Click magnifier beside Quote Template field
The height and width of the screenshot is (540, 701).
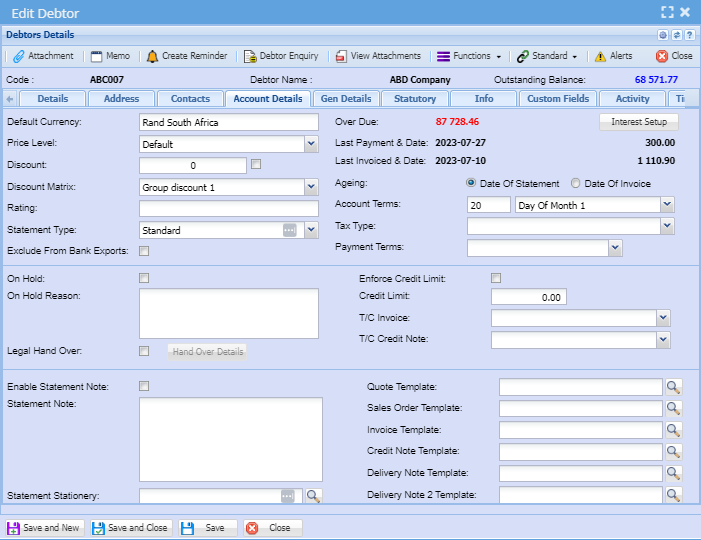pyautogui.click(x=674, y=387)
